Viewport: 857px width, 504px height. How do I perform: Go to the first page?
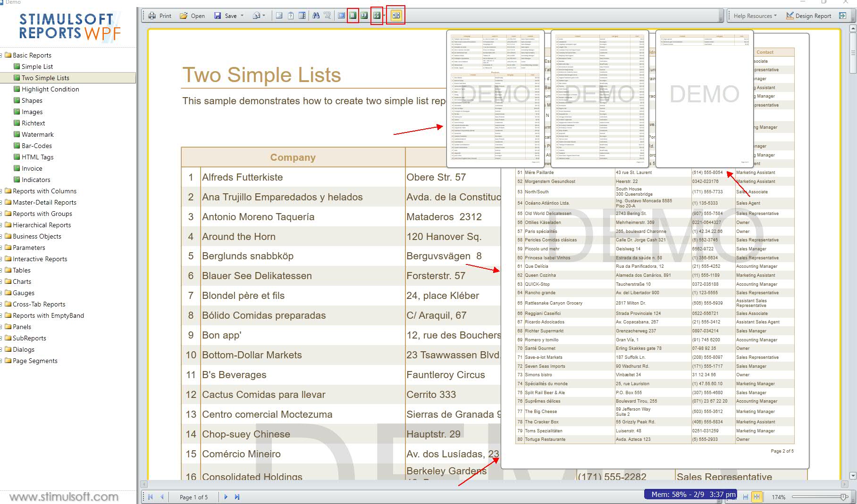click(151, 497)
